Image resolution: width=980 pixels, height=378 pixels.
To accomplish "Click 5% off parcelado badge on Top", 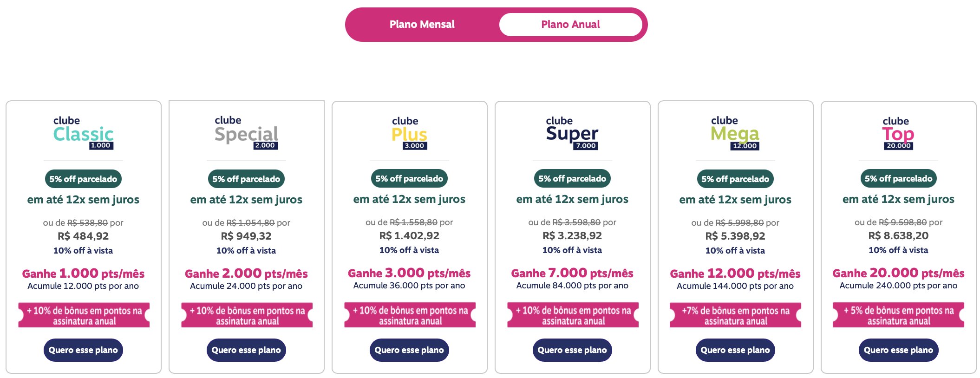I will pyautogui.click(x=898, y=178).
